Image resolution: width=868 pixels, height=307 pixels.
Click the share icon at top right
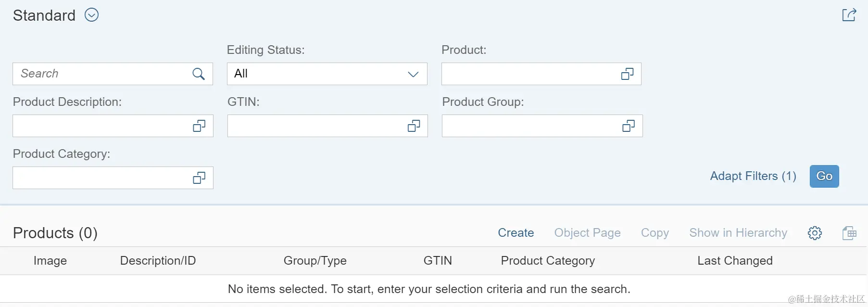[849, 15]
